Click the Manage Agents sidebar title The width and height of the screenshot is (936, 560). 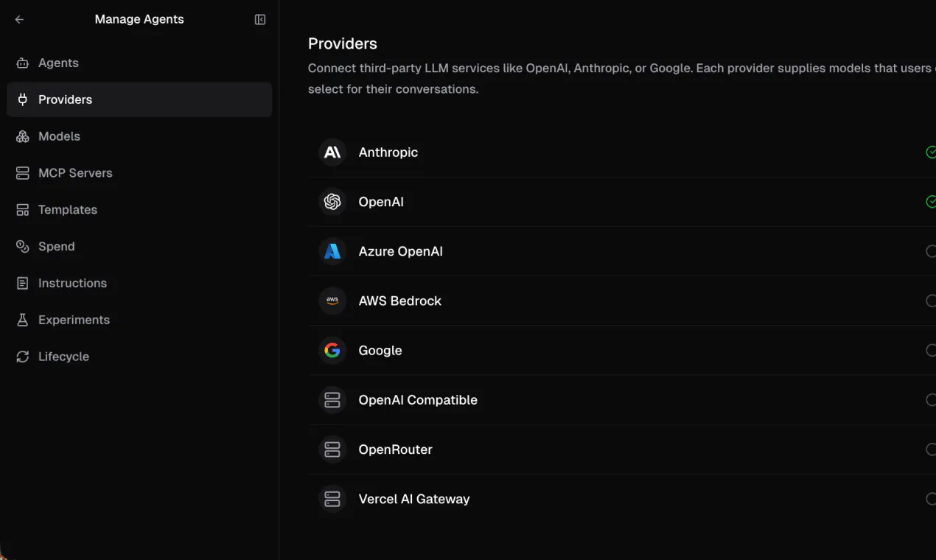click(139, 20)
